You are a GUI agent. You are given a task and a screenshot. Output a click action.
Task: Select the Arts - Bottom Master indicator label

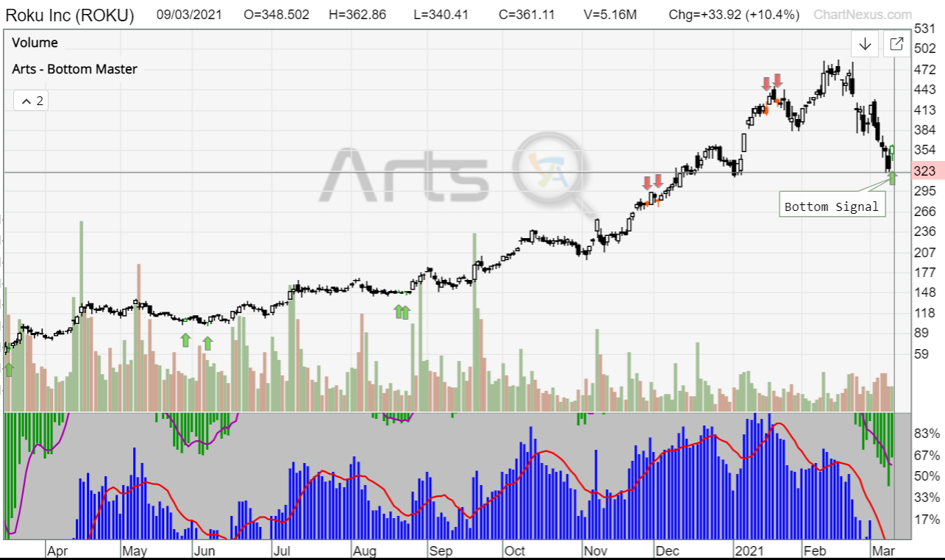[74, 69]
